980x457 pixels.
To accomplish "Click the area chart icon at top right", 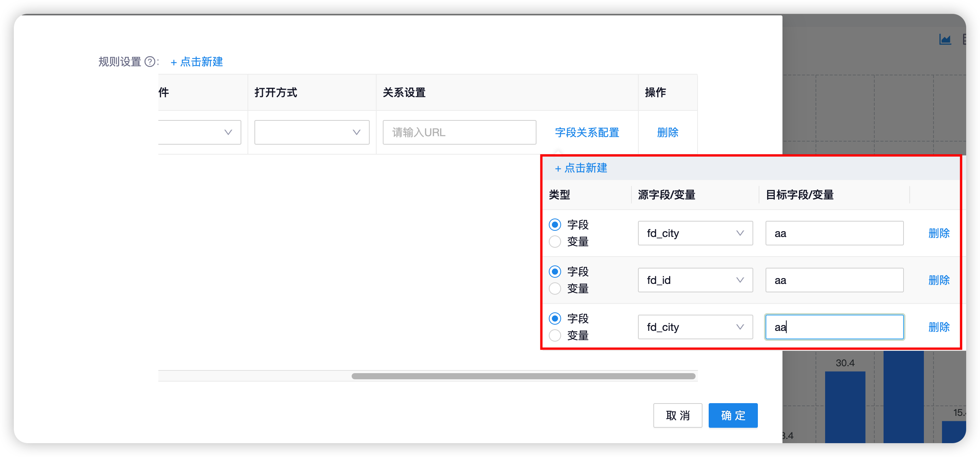I will click(946, 38).
